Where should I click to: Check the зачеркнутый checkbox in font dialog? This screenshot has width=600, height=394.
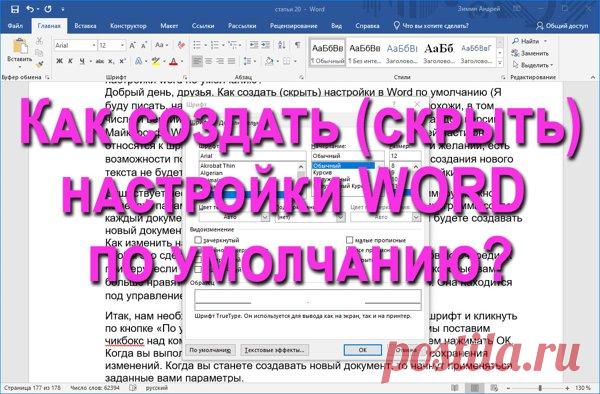coord(198,240)
